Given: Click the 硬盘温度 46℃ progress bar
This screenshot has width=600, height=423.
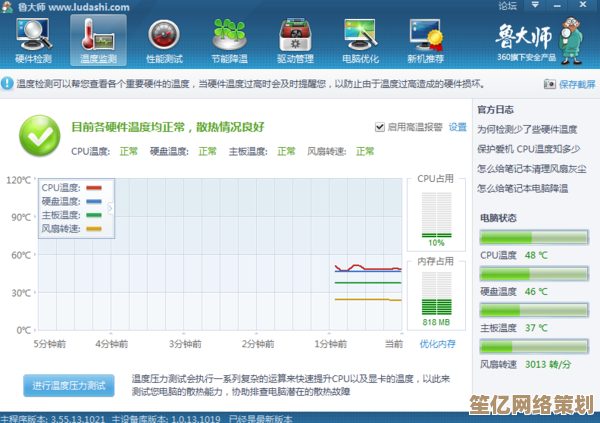Looking at the screenshot, I should (534, 274).
